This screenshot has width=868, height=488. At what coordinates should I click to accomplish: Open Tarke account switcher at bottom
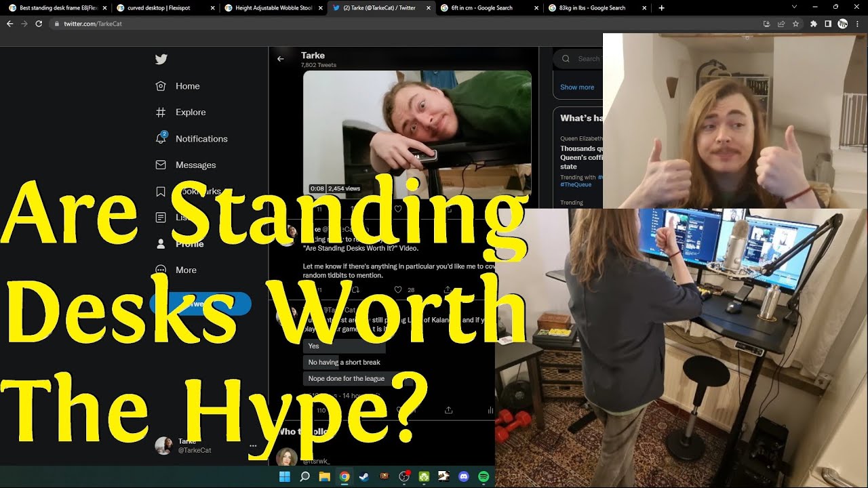[x=207, y=445]
